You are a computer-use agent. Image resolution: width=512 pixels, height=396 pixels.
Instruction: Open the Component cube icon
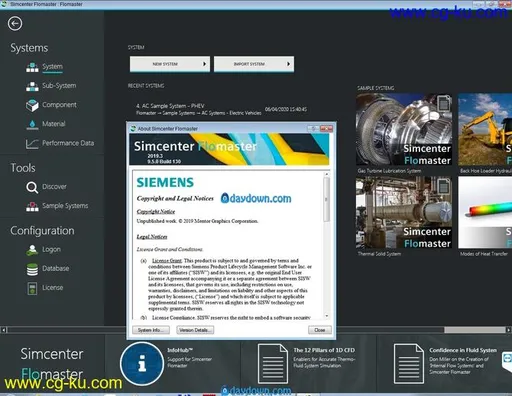click(x=32, y=105)
